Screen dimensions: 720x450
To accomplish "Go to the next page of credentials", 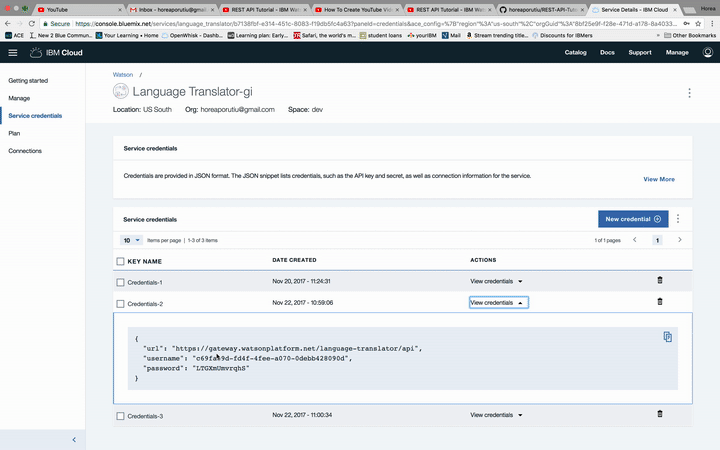I will (680, 240).
